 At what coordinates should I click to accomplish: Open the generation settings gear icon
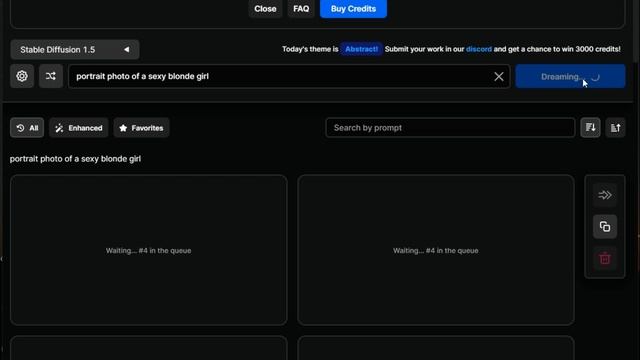[x=22, y=76]
